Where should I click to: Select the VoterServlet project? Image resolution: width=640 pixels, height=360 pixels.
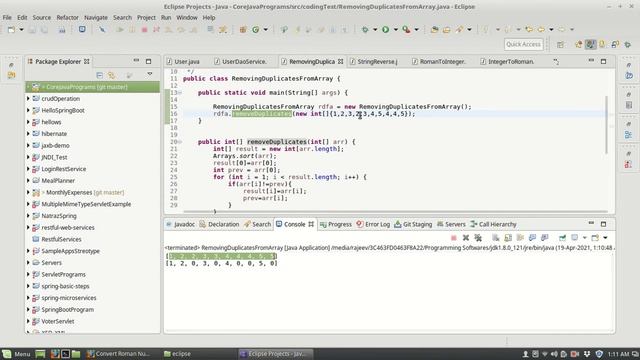(58, 321)
